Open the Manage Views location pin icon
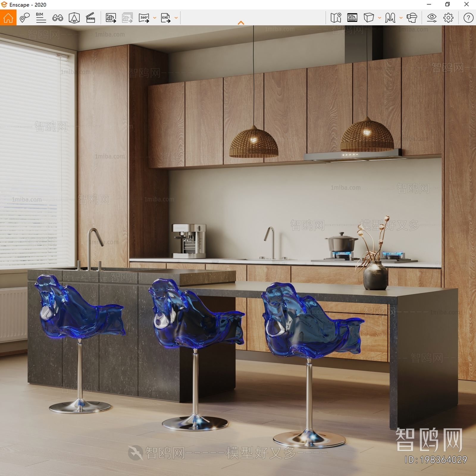This screenshot has height=476, width=476. pyautogui.click(x=25, y=18)
